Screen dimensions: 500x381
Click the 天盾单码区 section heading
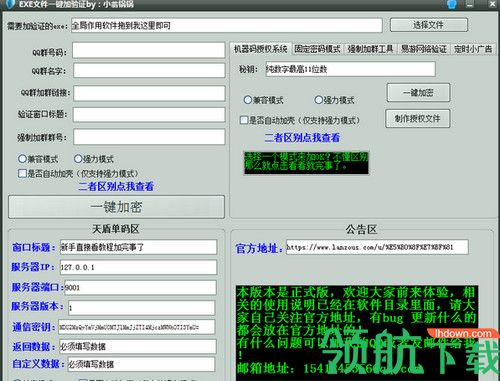click(x=115, y=229)
